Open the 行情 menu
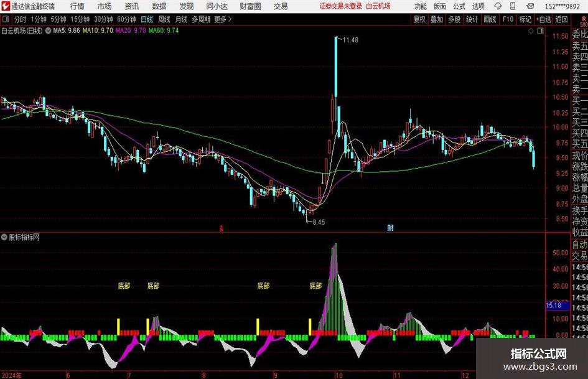Screen dimensions: 588x379 point(77,6)
